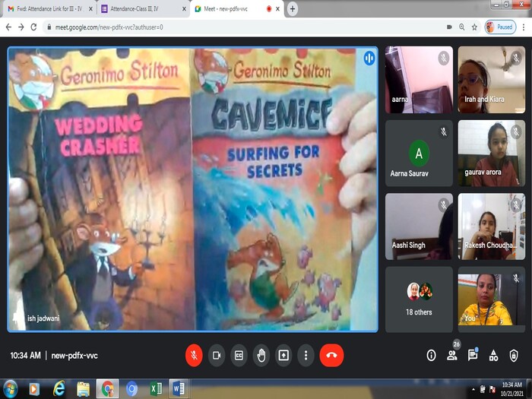
Task: Open Word from the taskbar
Action: coord(178,389)
